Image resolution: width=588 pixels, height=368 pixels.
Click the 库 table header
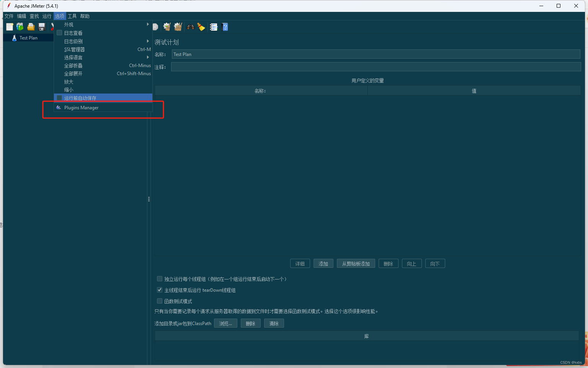[367, 336]
